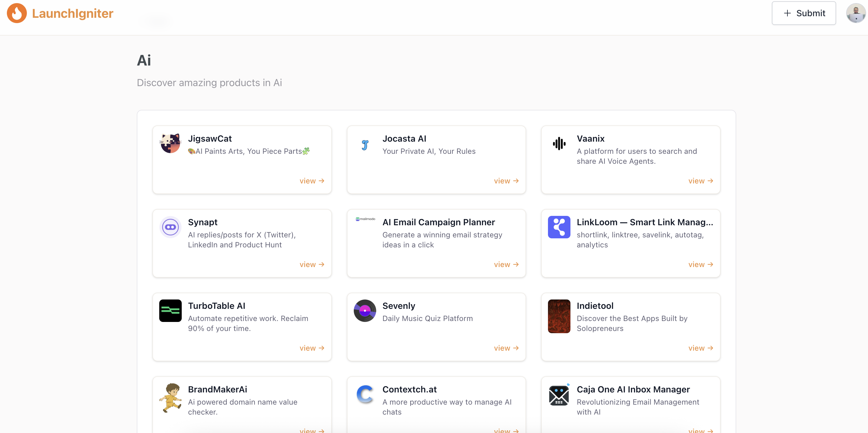The width and height of the screenshot is (868, 433).
Task: Select the Sevenly vinyl record icon
Action: pos(365,311)
